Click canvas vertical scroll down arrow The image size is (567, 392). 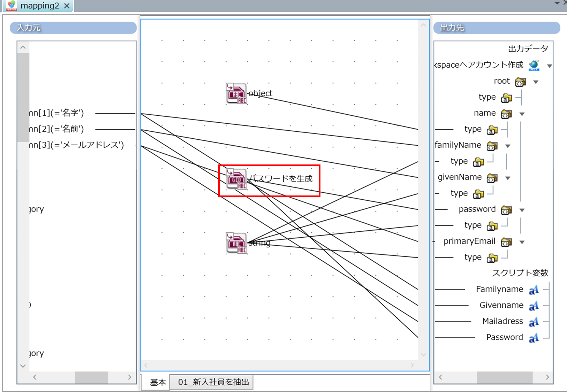tap(424, 355)
